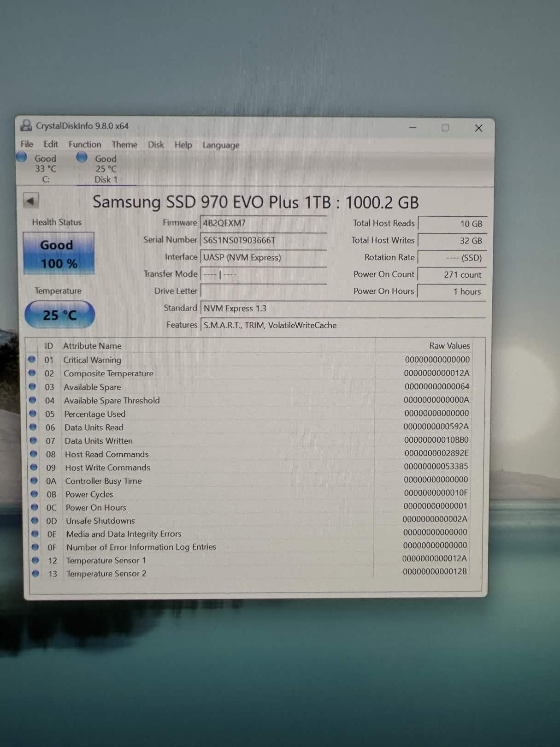This screenshot has height=747, width=560.
Task: Click the status dot for Available Spare row 03
Action: (32, 386)
